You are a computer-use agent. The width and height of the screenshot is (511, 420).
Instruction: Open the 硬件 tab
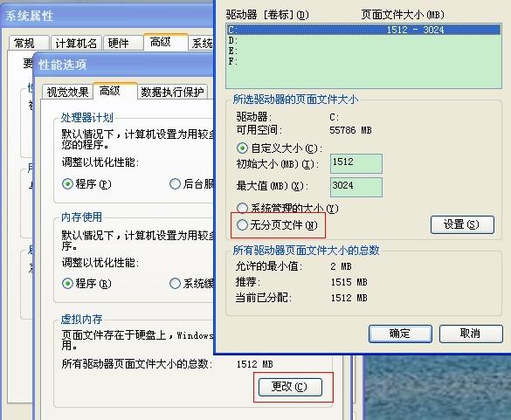click(118, 43)
